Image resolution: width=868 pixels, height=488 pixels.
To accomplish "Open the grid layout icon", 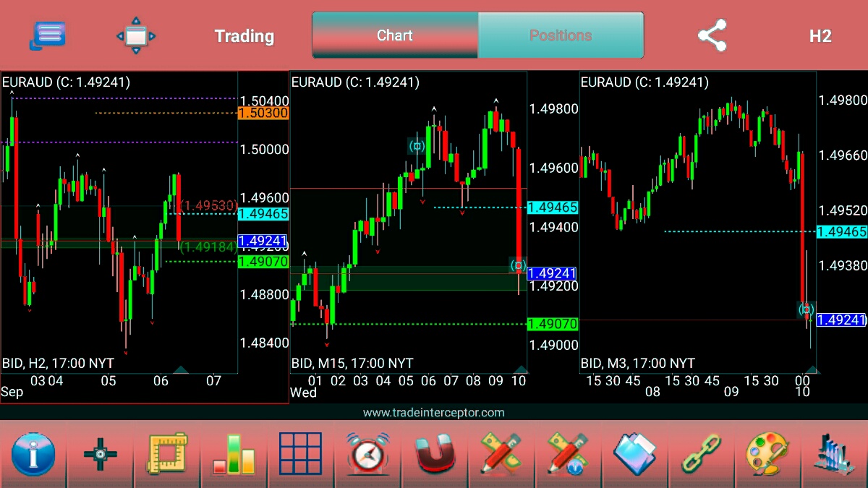I will [300, 454].
